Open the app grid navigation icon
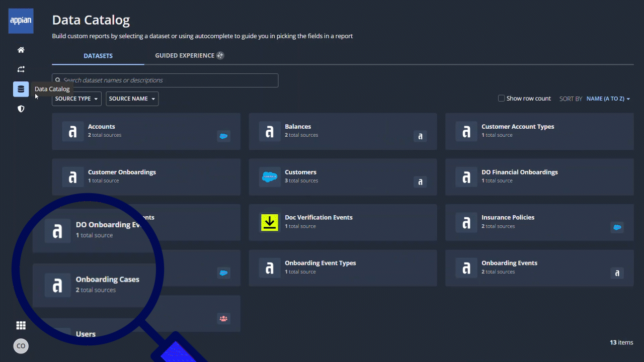The image size is (644, 362). (x=21, y=325)
